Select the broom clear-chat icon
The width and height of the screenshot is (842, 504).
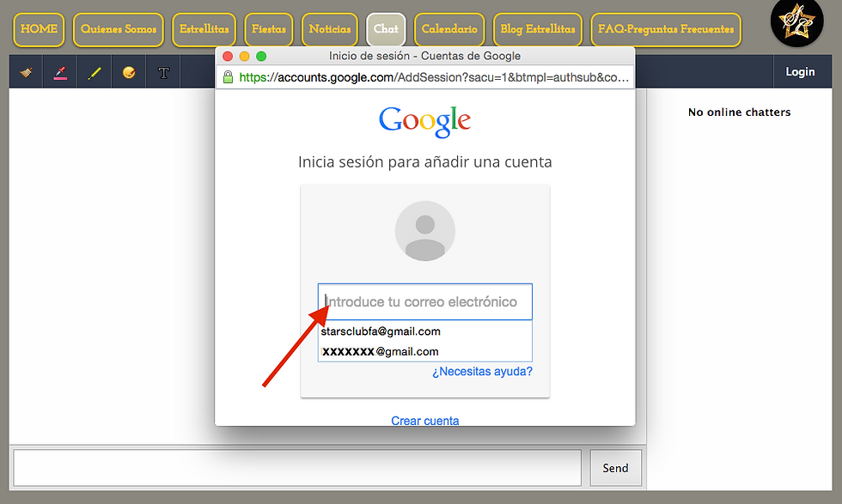pos(27,72)
